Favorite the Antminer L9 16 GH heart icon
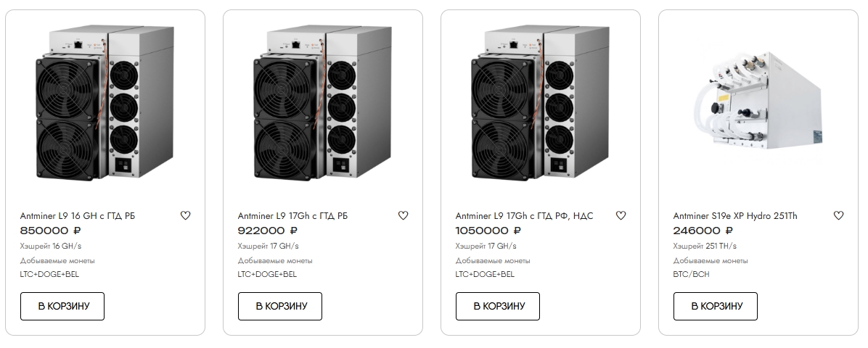 185,215
